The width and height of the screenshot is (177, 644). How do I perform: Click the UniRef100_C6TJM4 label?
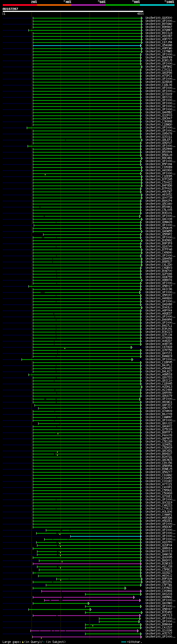[x=159, y=42]
